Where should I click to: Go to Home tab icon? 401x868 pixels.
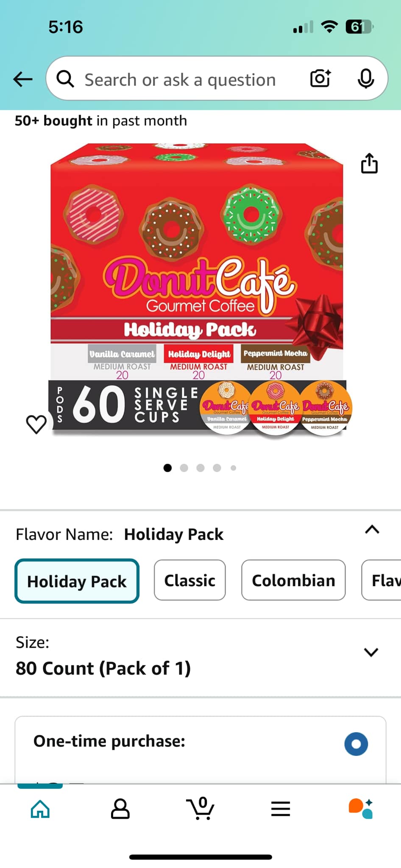click(40, 809)
